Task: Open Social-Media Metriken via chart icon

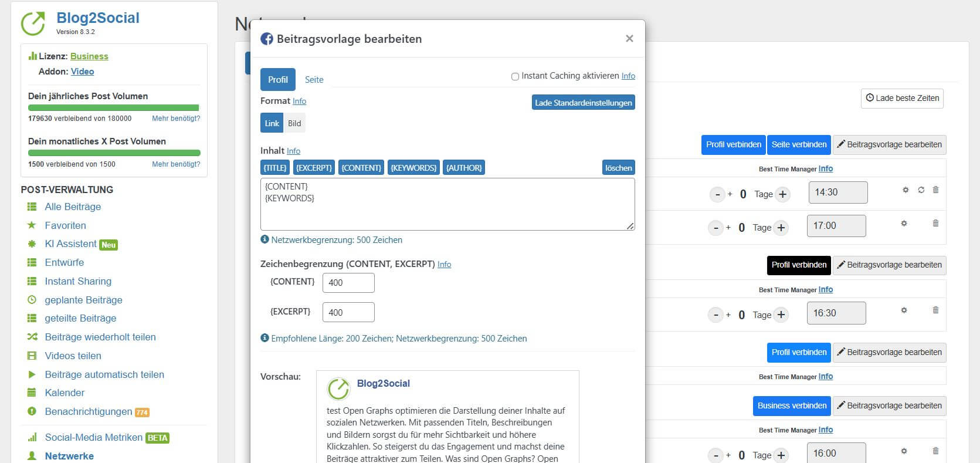Action: [32, 437]
